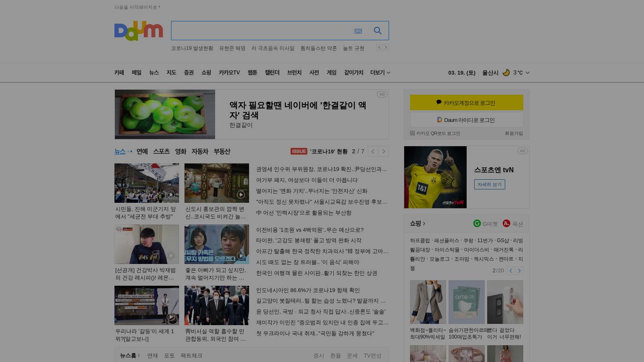Switch to the 연예 news tab

pyautogui.click(x=142, y=151)
